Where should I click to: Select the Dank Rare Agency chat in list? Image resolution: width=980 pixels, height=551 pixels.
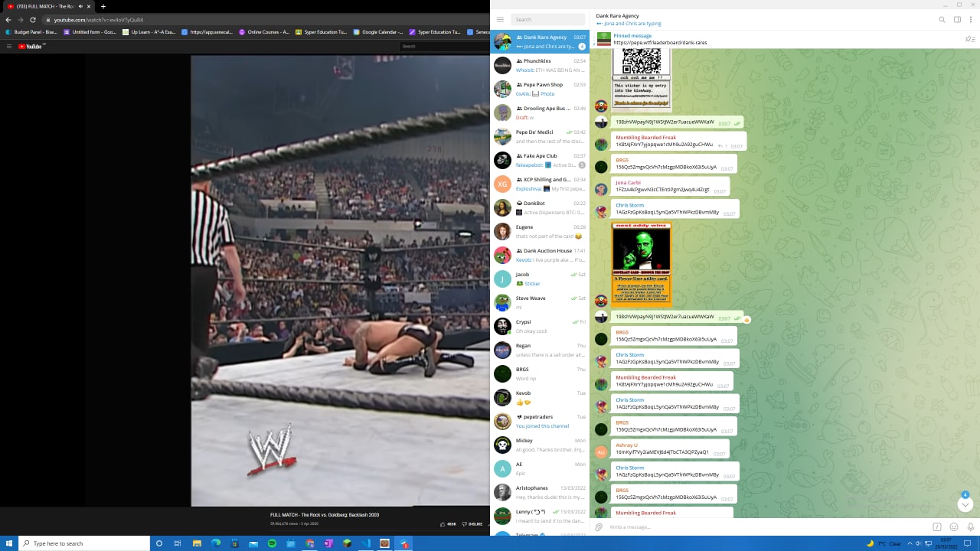(x=540, y=42)
